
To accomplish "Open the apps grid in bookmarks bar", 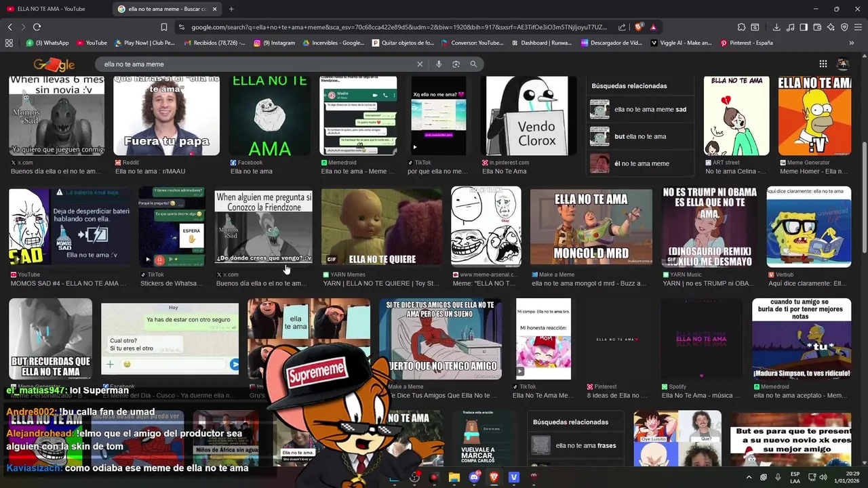I will point(9,43).
